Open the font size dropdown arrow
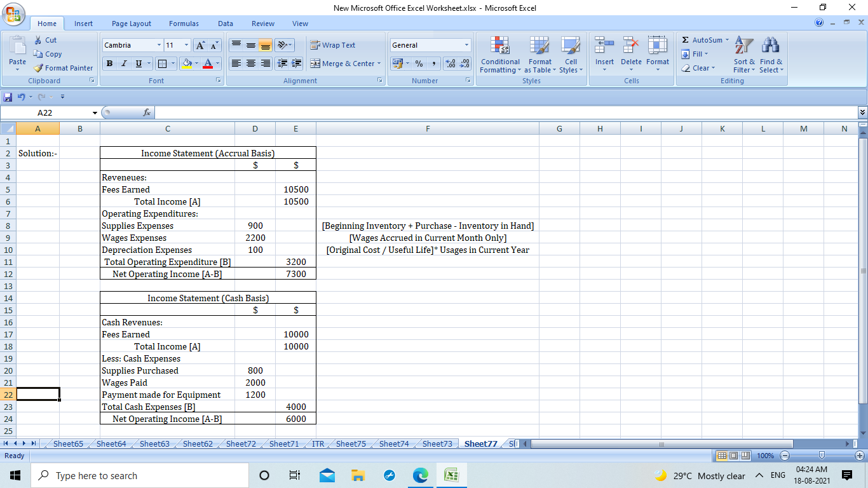 [x=186, y=45]
